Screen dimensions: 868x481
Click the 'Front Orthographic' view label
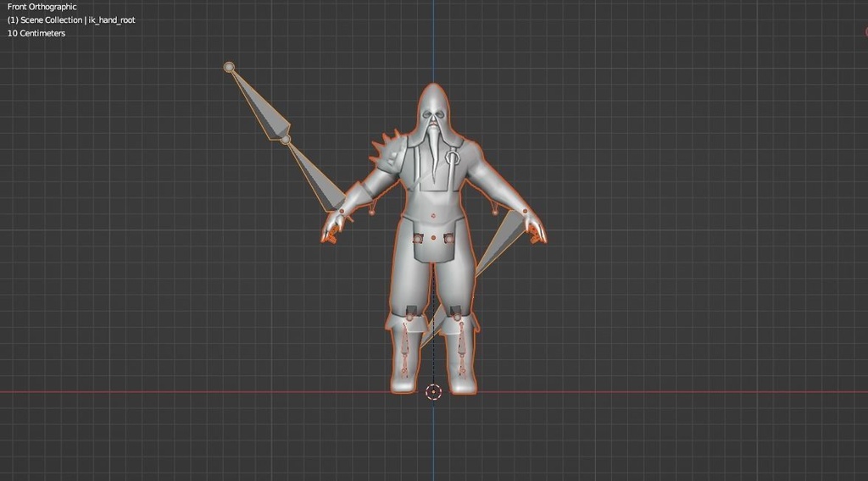[42, 7]
